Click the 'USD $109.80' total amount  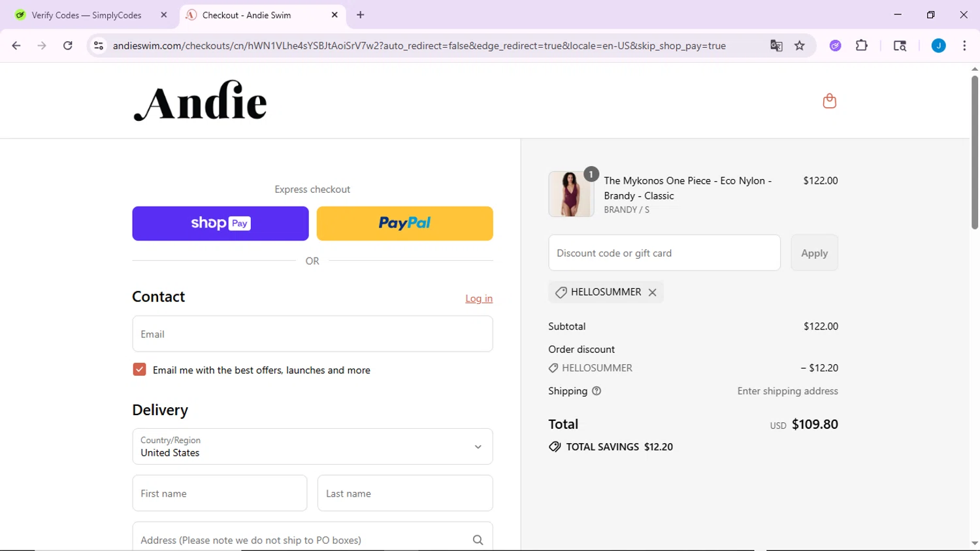point(804,425)
